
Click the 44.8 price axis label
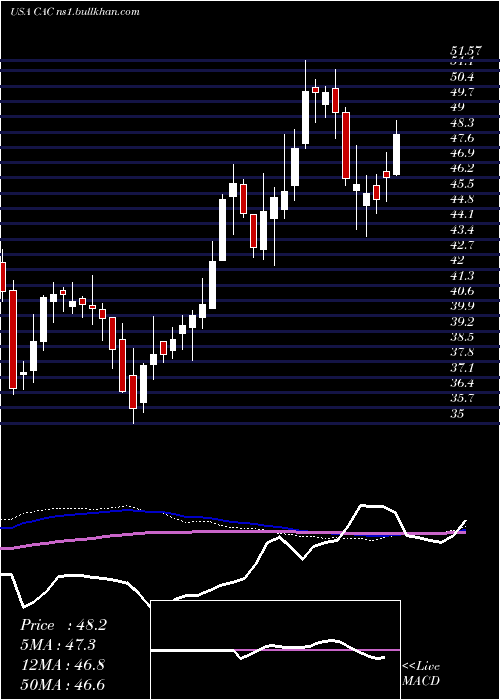tap(462, 199)
